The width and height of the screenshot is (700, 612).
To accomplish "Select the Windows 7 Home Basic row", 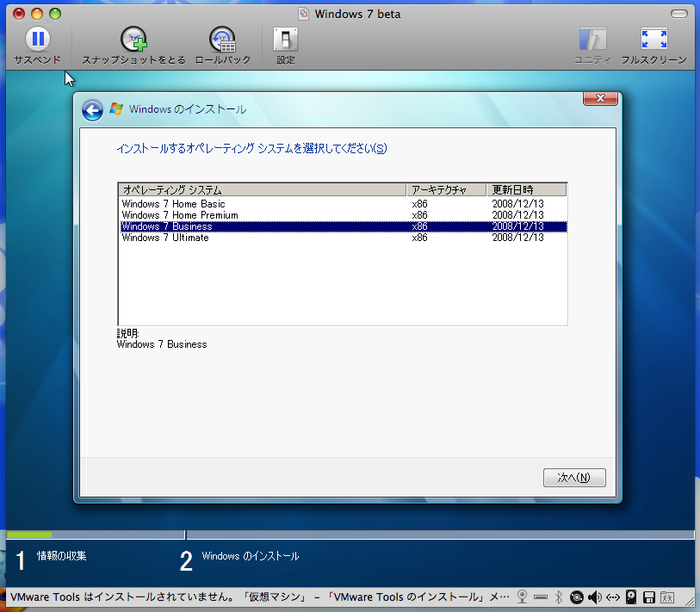I will coord(343,204).
